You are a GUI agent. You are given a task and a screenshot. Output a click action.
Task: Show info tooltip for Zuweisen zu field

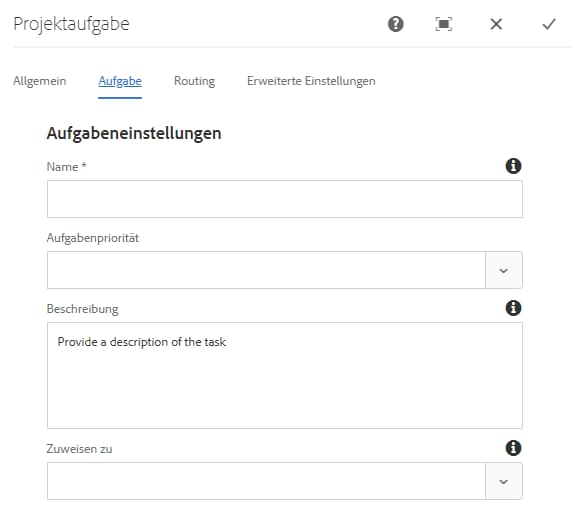(513, 448)
